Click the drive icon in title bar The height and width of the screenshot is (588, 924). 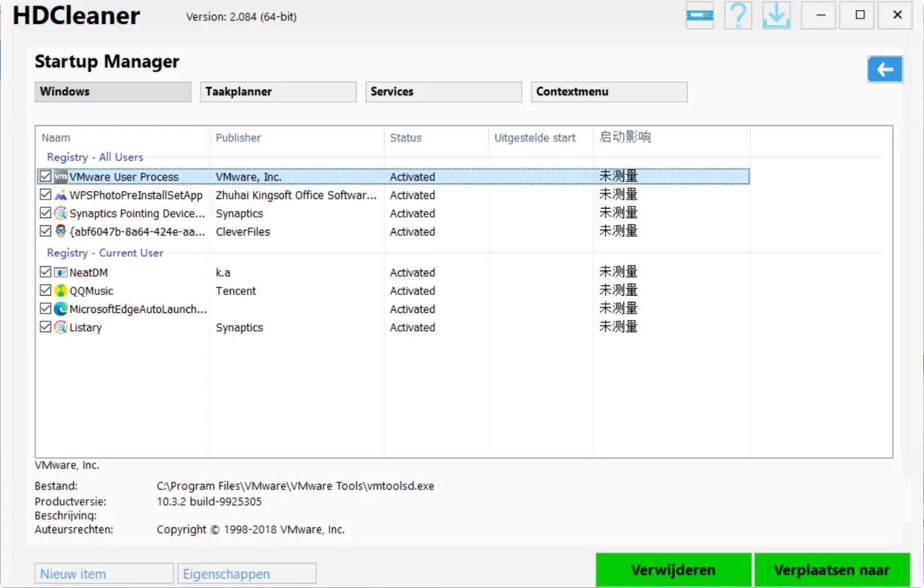point(700,15)
